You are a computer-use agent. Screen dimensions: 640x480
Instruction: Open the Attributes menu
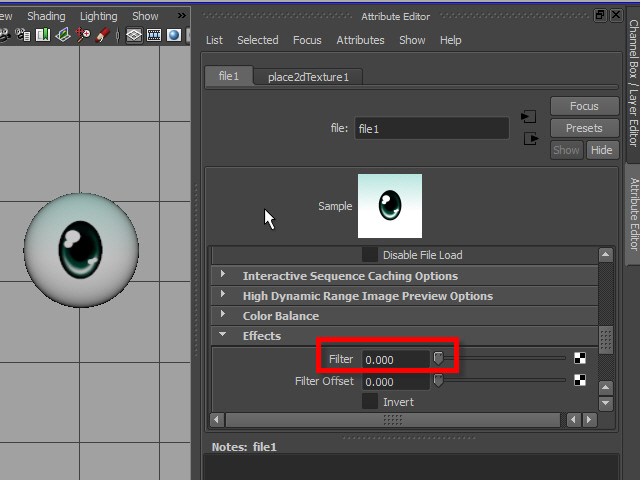point(360,40)
